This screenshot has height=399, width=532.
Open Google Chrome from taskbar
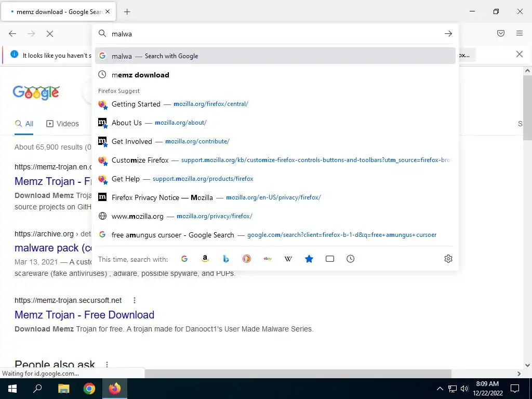coord(89,389)
